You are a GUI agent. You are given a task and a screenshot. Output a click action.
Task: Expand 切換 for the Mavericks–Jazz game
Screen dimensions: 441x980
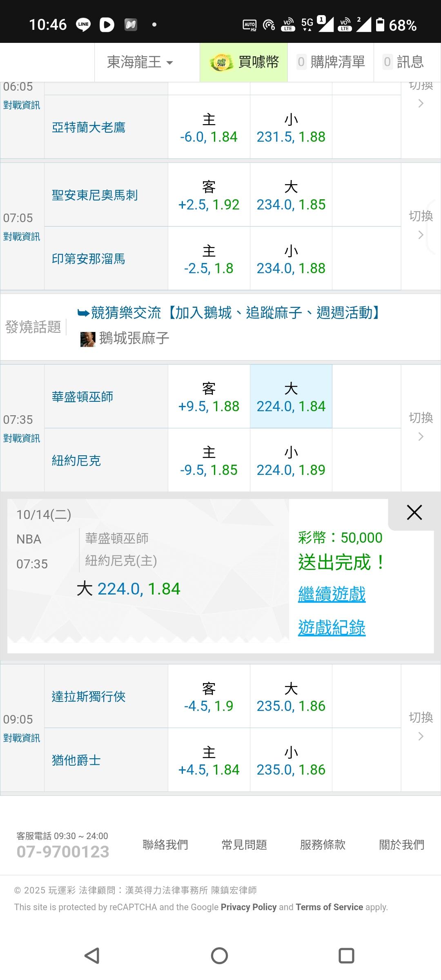(x=421, y=725)
